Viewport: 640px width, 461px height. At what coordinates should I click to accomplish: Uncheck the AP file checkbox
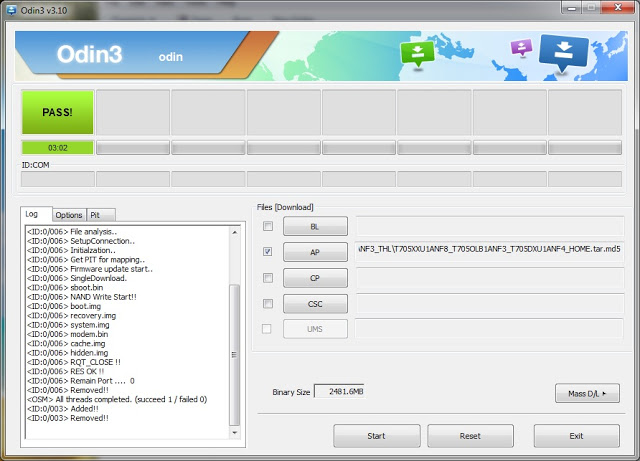pyautogui.click(x=268, y=252)
